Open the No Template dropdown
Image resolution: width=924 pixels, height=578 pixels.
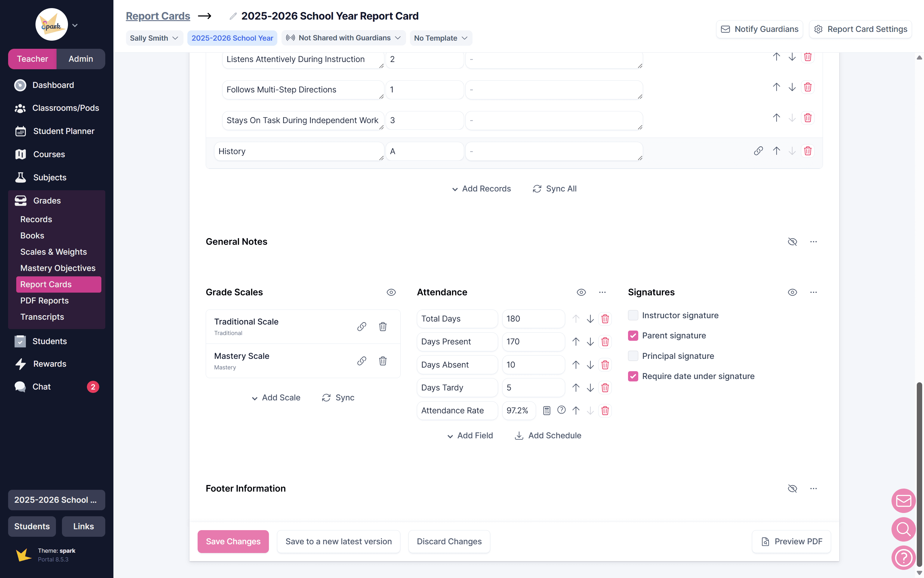(x=441, y=38)
